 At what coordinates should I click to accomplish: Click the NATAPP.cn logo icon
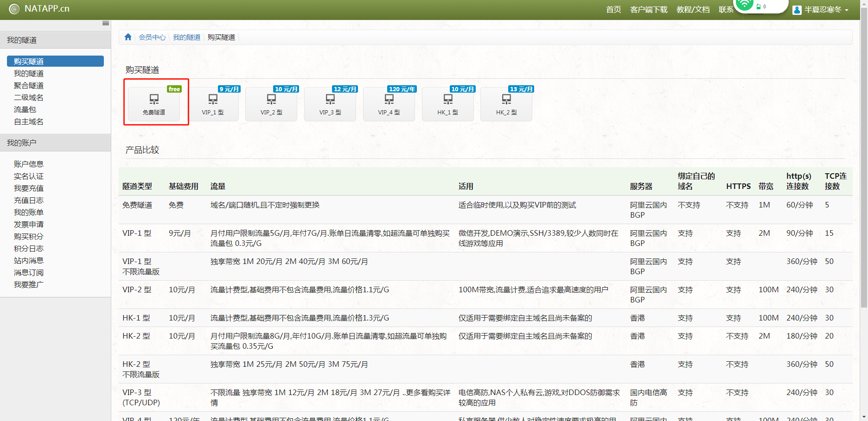pyautogui.click(x=14, y=9)
